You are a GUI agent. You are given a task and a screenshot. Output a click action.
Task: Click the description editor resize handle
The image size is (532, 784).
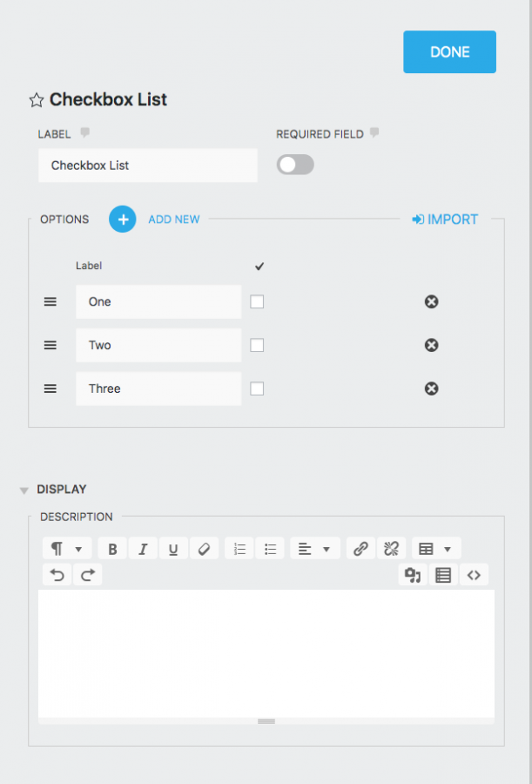pos(266,721)
